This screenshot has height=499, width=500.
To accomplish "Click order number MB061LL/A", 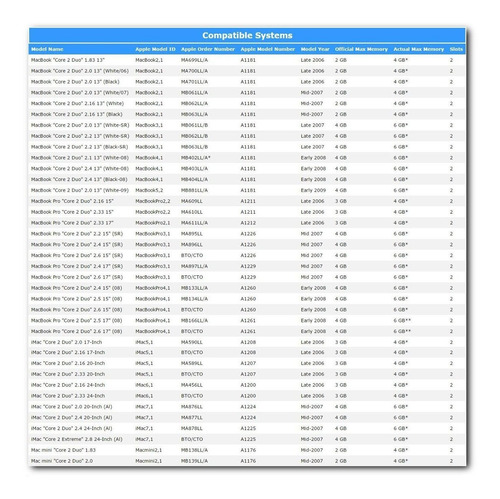I will click(x=194, y=93).
